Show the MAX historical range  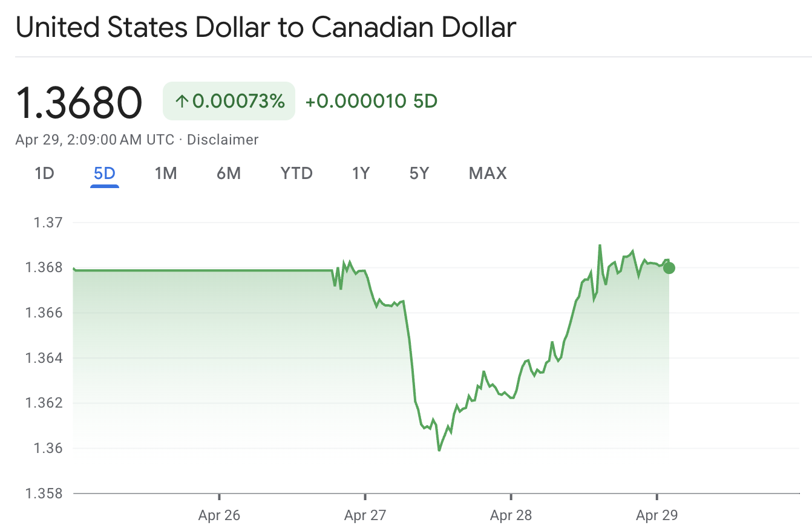click(487, 173)
